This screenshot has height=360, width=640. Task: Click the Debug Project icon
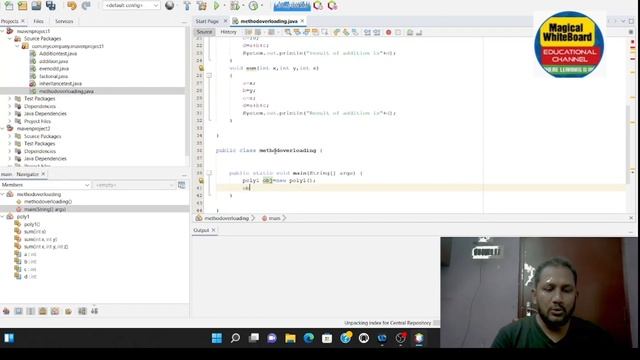coord(235,6)
